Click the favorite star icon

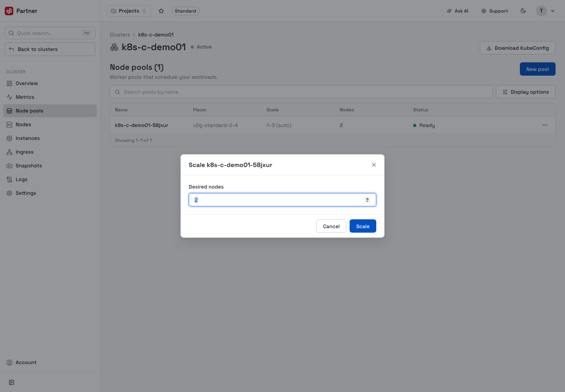click(161, 11)
